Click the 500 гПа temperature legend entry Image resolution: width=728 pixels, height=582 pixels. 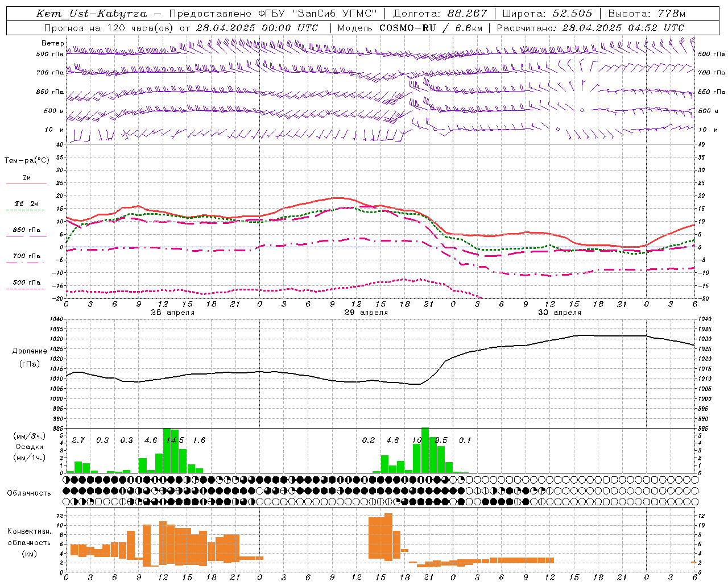[27, 282]
